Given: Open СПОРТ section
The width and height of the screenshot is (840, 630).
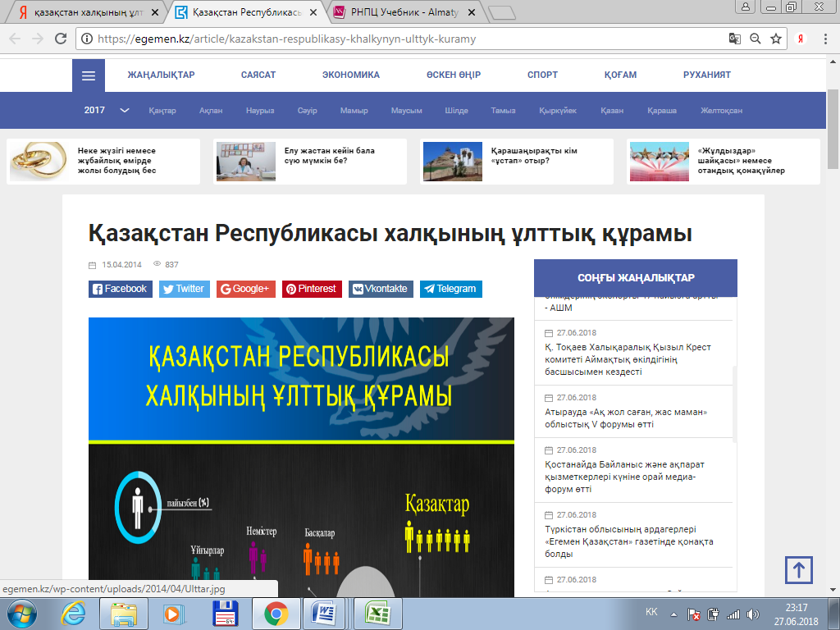Looking at the screenshot, I should (x=543, y=75).
